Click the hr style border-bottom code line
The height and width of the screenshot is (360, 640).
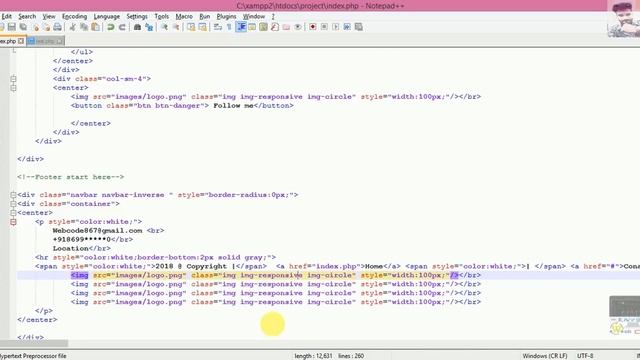pyautogui.click(x=156, y=258)
